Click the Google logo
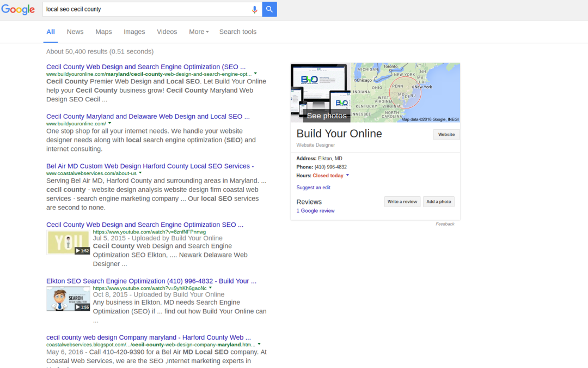Viewport: 588px width, 368px height. (18, 10)
